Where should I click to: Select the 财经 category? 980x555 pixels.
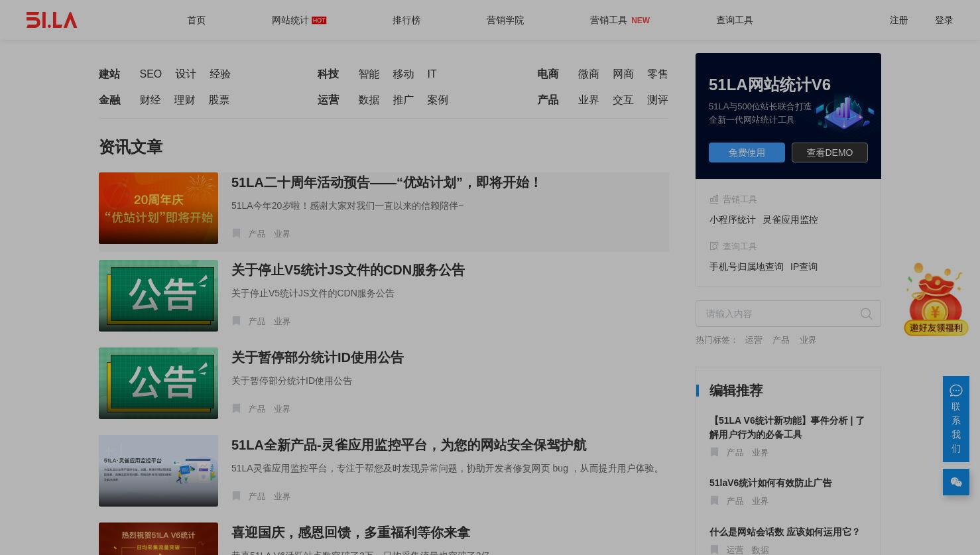tap(150, 99)
